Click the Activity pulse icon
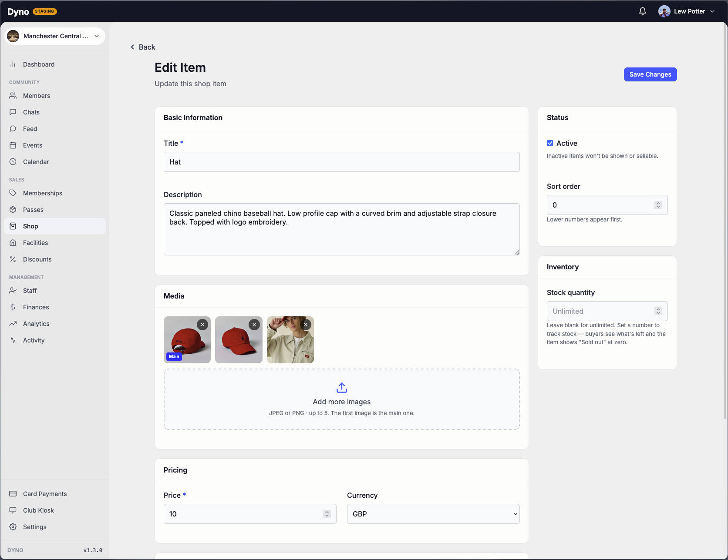The width and height of the screenshot is (728, 560). (x=13, y=340)
